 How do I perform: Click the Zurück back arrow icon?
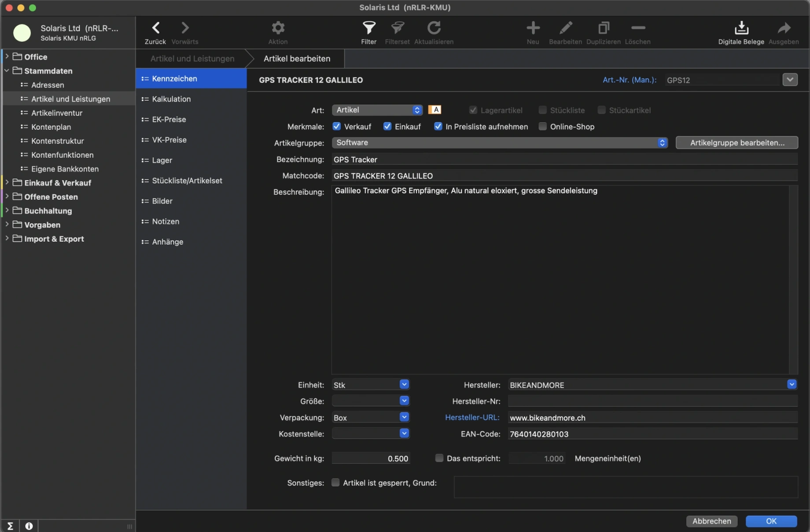[155, 28]
